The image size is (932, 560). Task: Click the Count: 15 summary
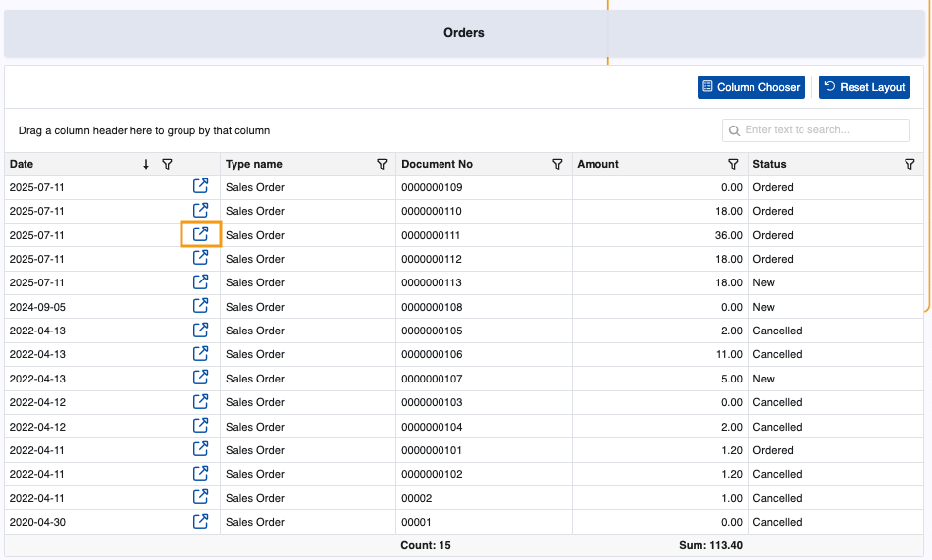point(426,545)
